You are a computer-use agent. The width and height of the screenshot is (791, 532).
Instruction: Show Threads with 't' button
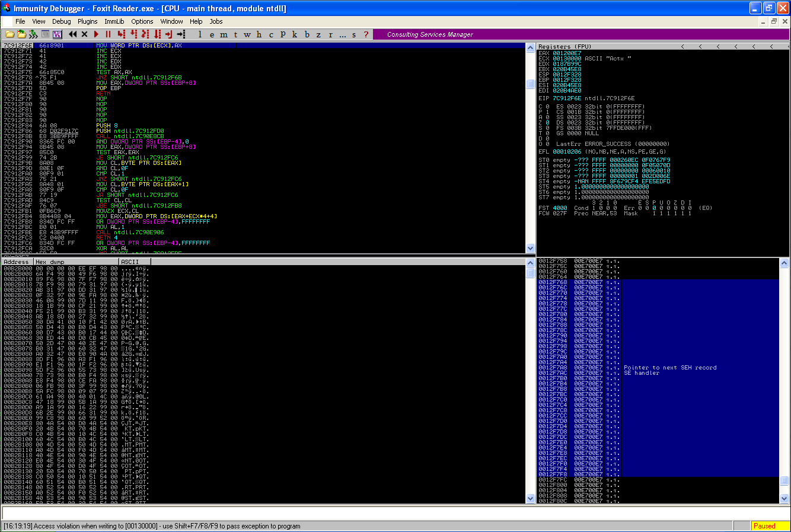click(235, 34)
